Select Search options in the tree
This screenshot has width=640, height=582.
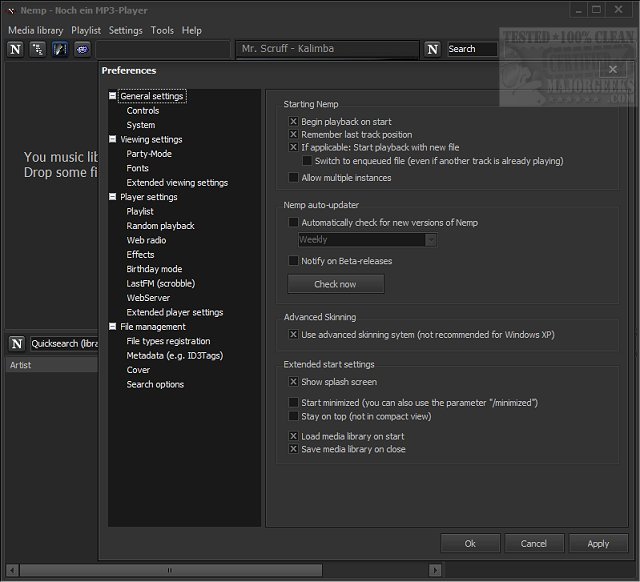pos(155,384)
